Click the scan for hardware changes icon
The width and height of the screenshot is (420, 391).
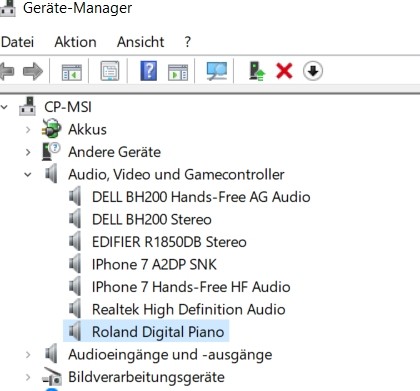217,71
